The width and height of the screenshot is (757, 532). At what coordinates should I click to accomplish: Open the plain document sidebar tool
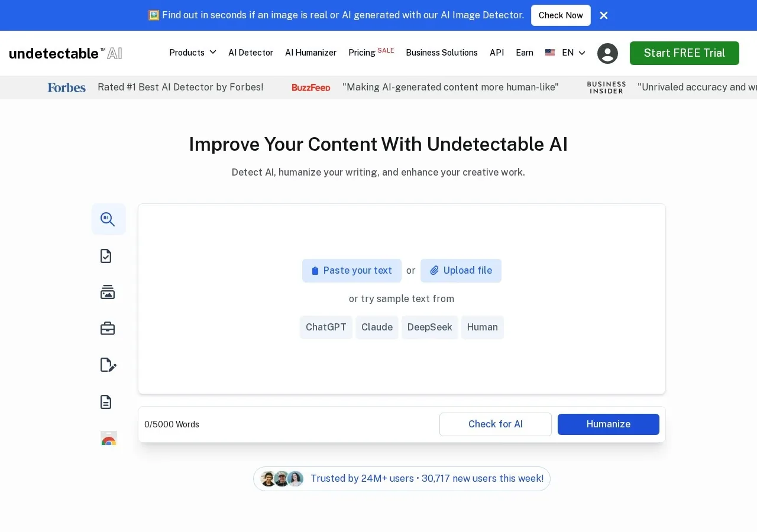(x=106, y=402)
